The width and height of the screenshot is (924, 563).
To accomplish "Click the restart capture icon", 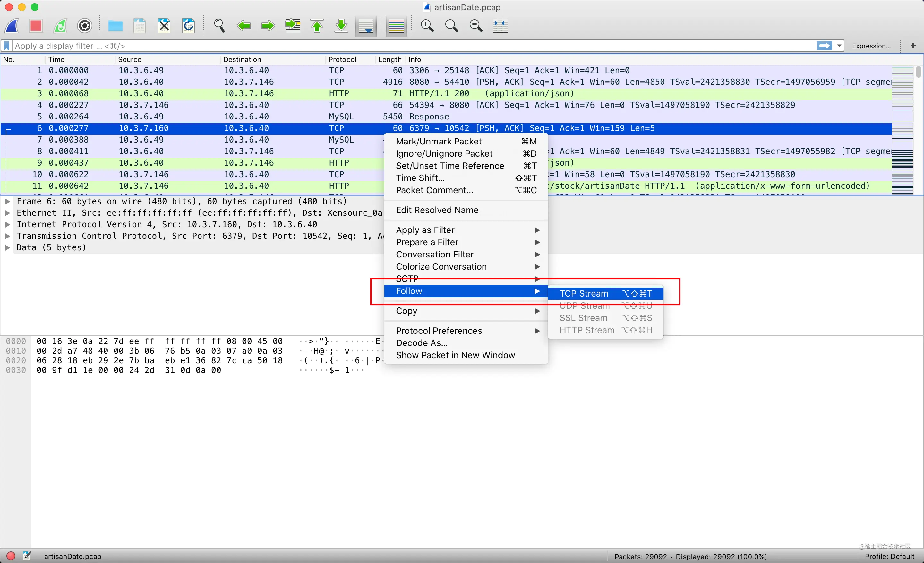I will click(59, 25).
